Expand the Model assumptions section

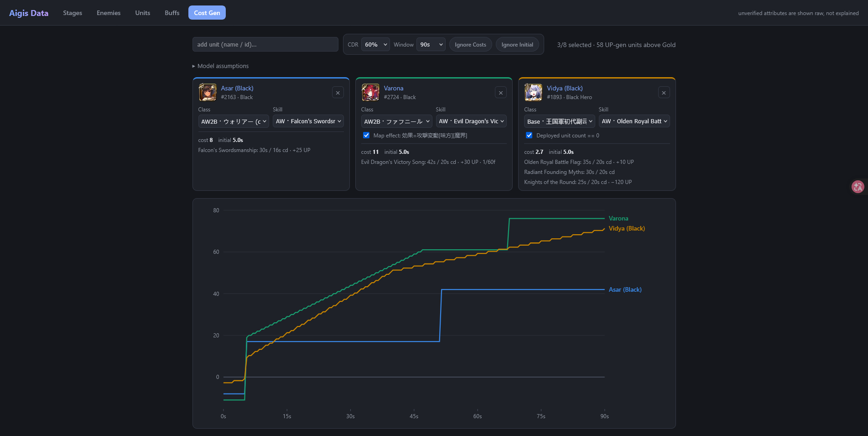coord(221,66)
